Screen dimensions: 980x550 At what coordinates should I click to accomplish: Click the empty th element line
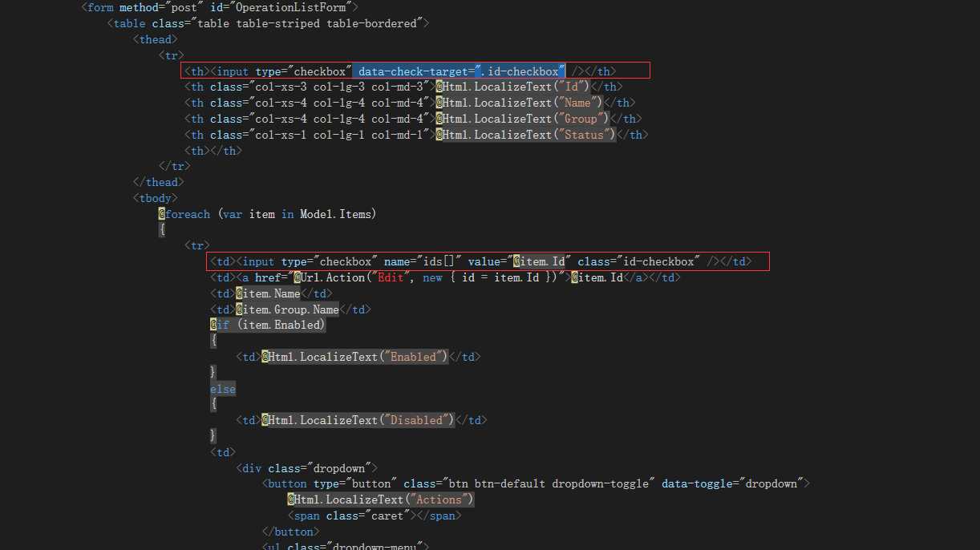coord(213,151)
